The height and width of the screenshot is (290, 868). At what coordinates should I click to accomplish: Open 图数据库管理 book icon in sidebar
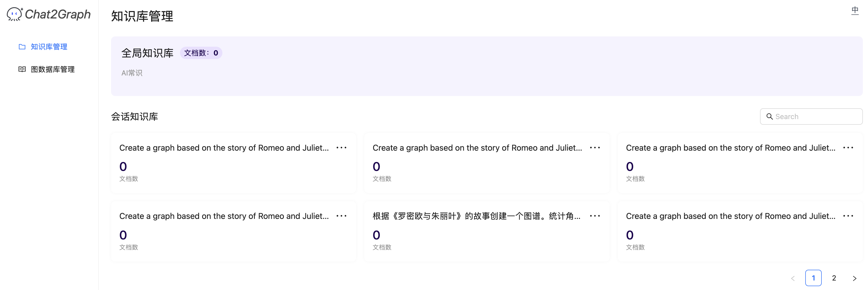click(22, 69)
